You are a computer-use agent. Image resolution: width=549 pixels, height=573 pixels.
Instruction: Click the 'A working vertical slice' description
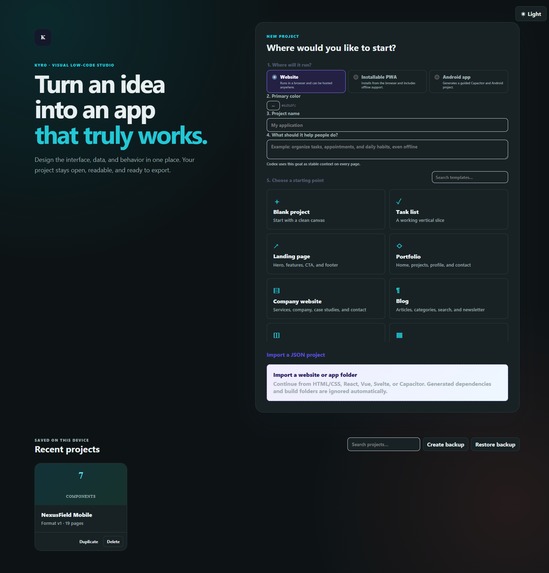[420, 220]
